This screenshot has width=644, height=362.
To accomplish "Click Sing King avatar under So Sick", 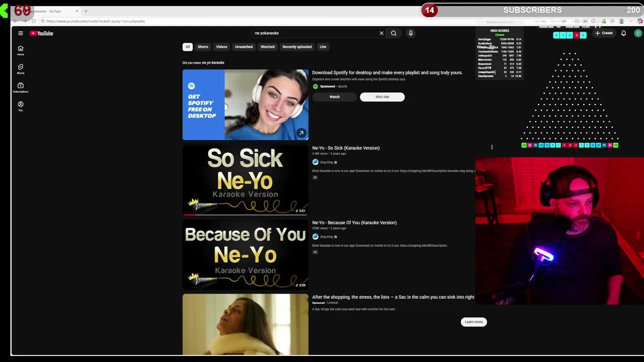I will tap(315, 162).
